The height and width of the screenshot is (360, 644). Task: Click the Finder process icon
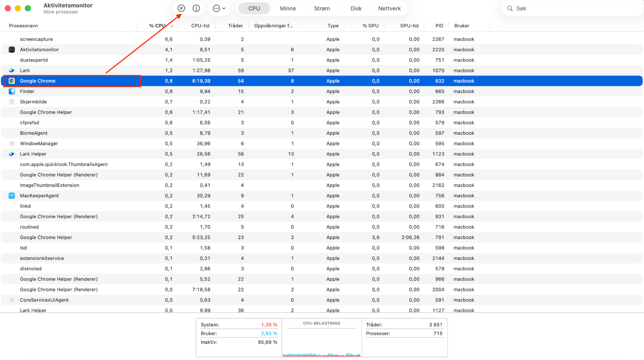[x=12, y=91]
